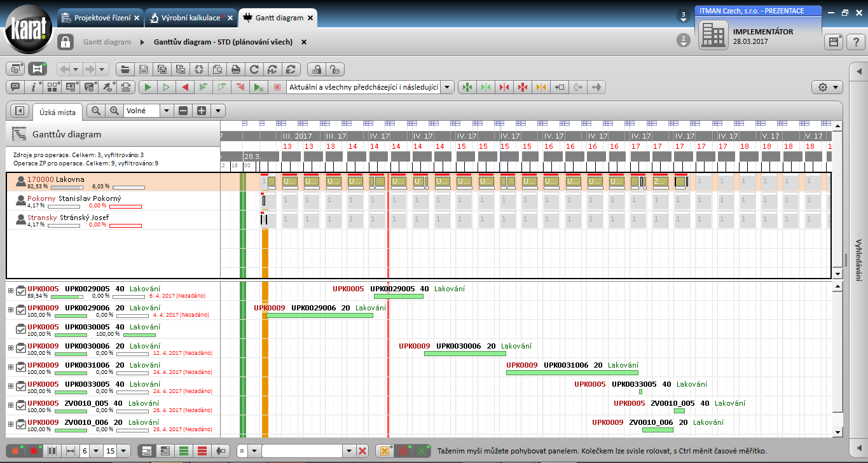Image resolution: width=868 pixels, height=463 pixels.
Task: Click the arrow to square icon
Action: coord(560,87)
